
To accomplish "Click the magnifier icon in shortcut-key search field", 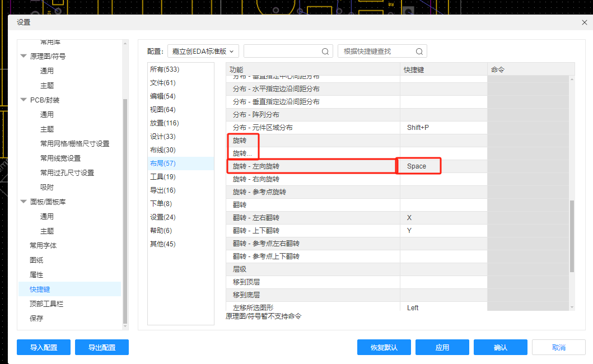I will (x=419, y=52).
